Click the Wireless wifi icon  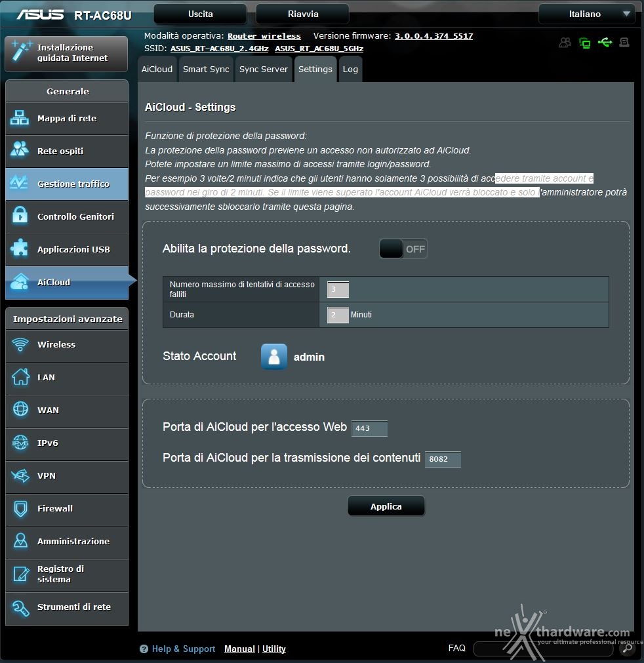point(20,344)
